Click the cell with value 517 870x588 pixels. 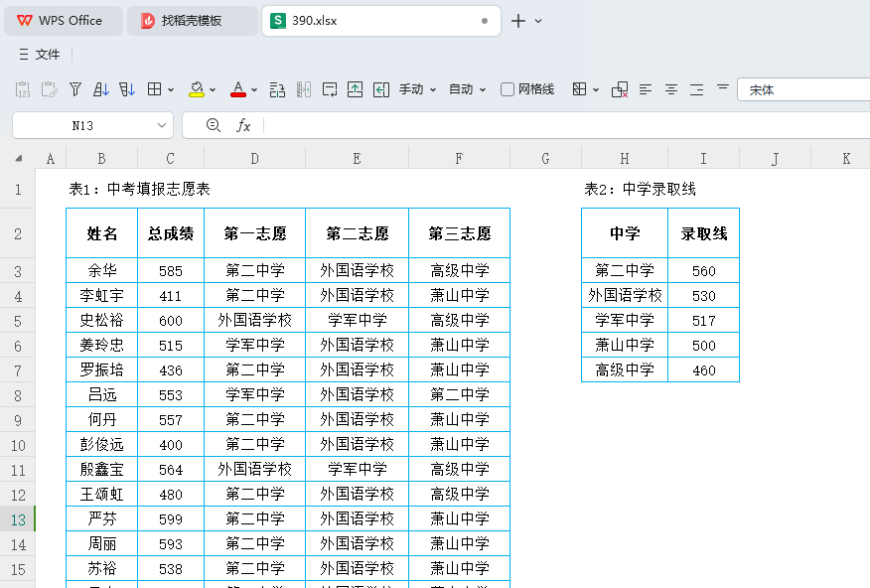[703, 320]
